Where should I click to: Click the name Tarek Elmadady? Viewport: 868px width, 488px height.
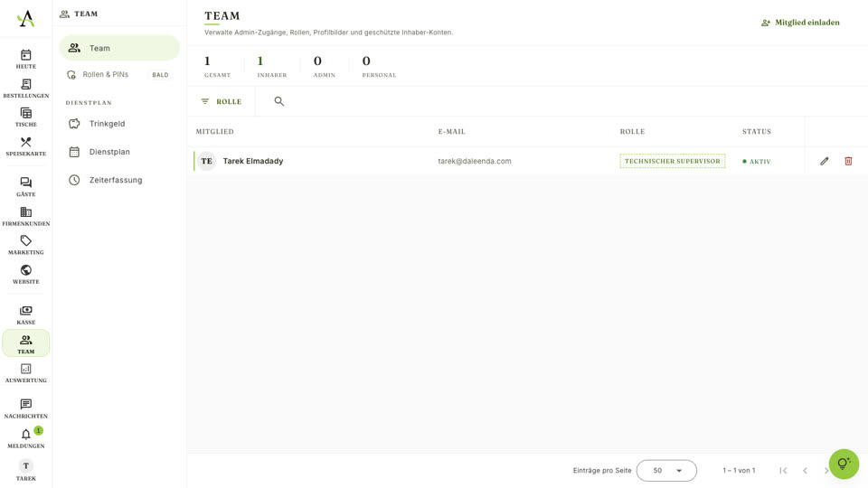[x=253, y=161]
